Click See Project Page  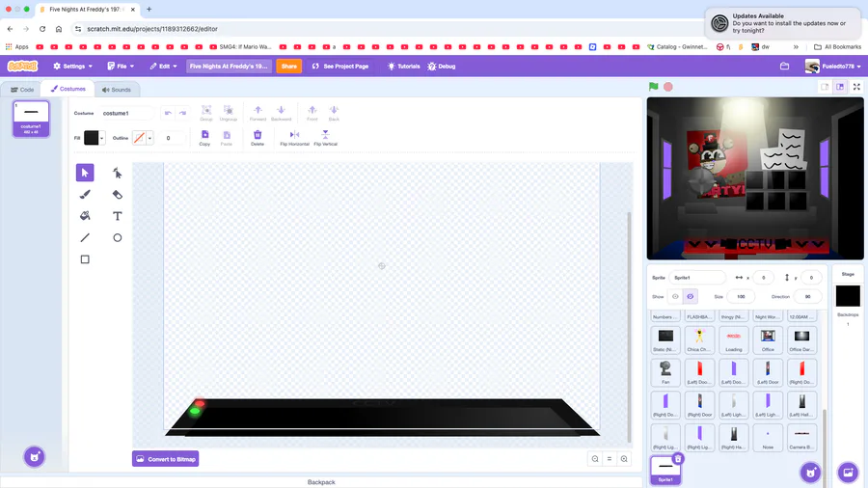pos(340,66)
